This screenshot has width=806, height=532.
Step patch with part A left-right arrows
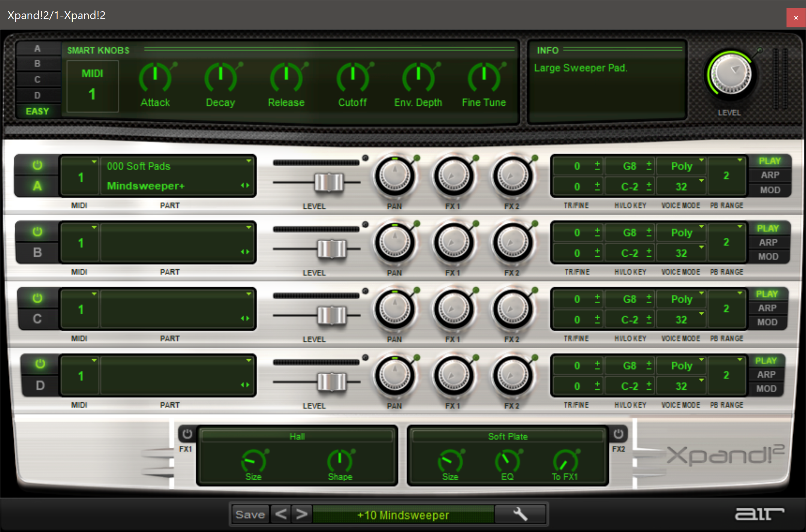point(245,185)
